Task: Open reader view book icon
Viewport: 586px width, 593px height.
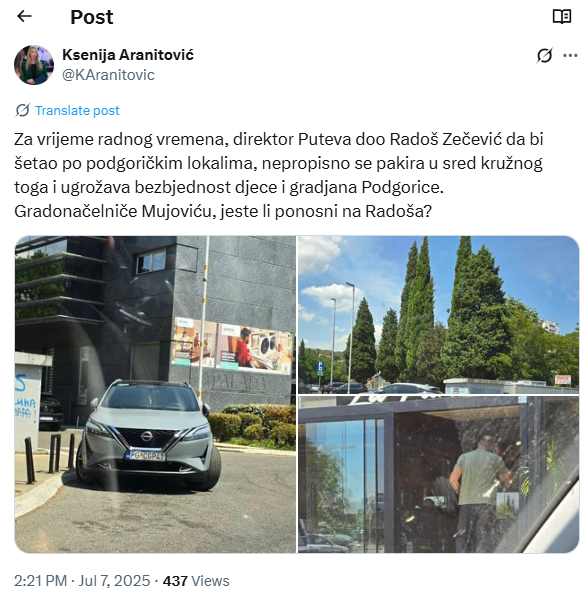Action: coord(562,17)
